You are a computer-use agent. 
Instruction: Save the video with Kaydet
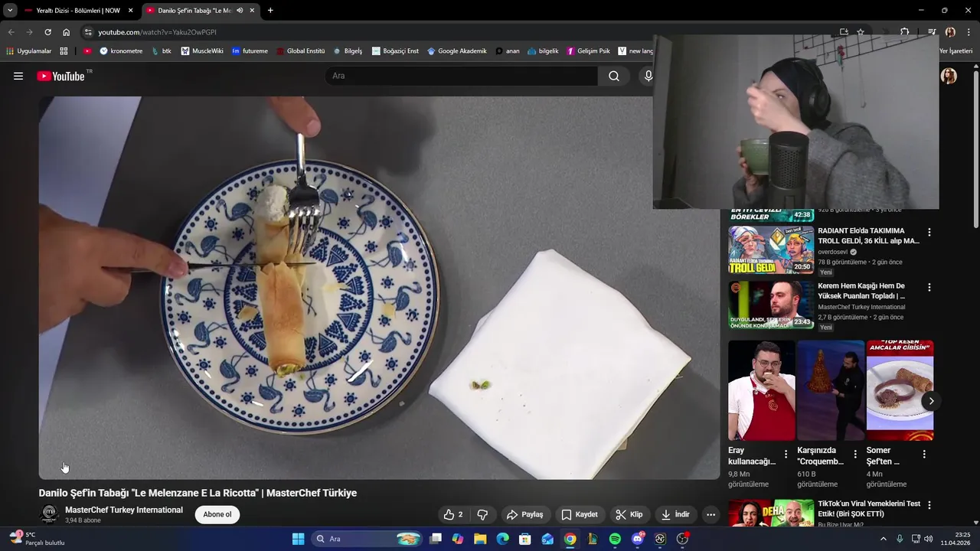click(580, 514)
